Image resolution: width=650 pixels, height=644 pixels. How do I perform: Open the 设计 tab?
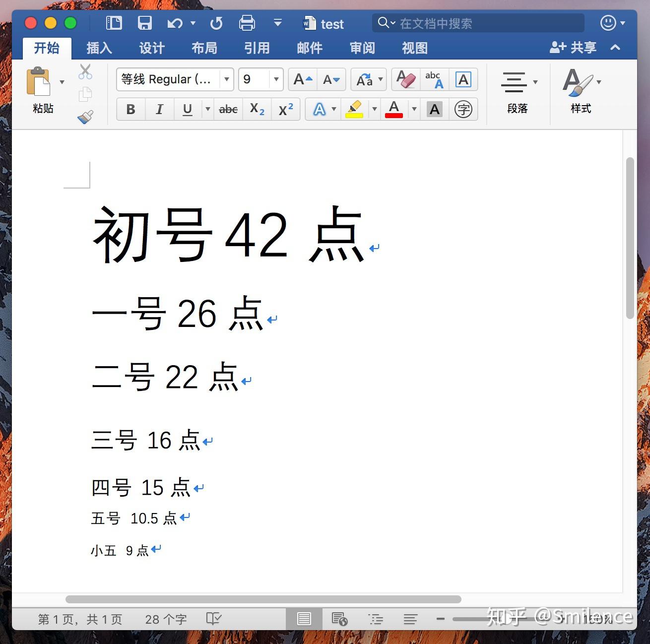[x=152, y=48]
